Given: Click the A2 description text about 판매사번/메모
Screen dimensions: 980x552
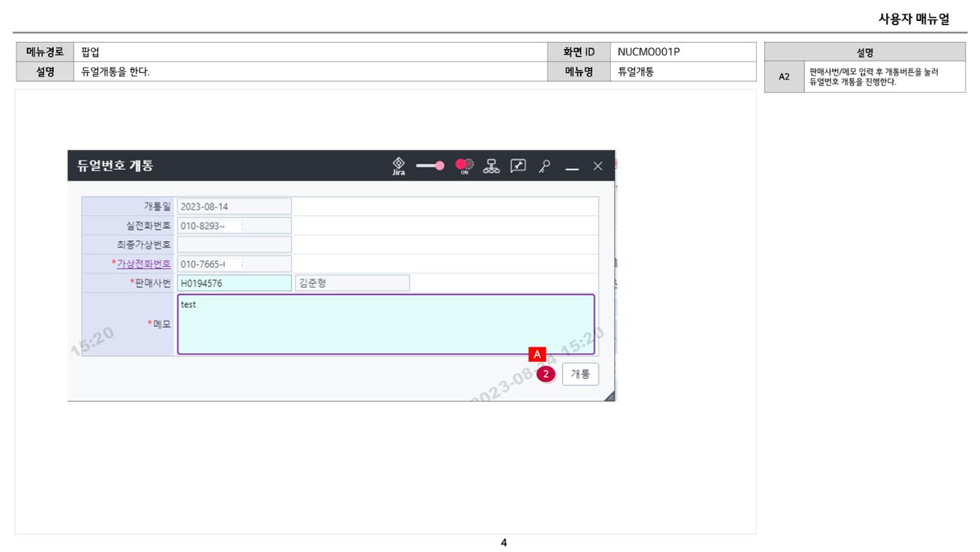Looking at the screenshot, I should click(x=874, y=76).
